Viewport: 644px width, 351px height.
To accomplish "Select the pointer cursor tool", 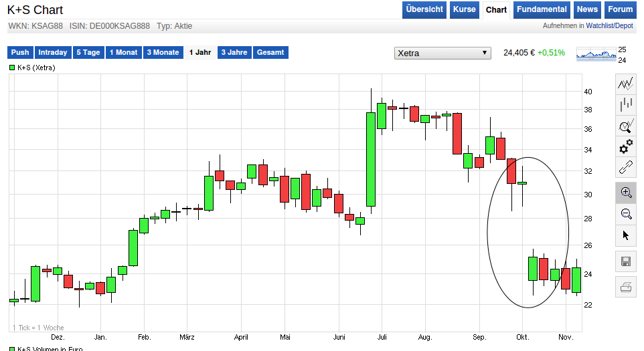I will tap(625, 235).
